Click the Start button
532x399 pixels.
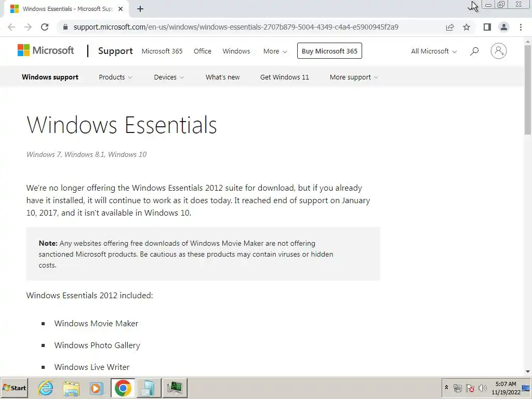pyautogui.click(x=14, y=388)
